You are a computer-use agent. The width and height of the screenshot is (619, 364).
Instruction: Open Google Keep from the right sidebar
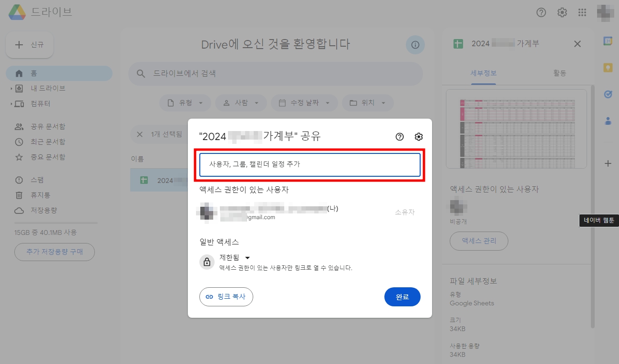coord(608,68)
